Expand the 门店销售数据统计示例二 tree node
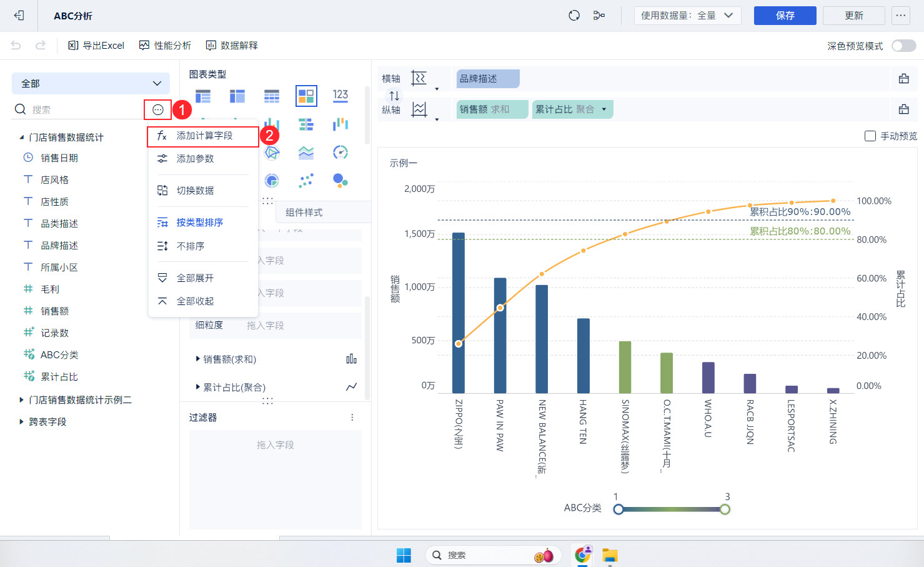The width and height of the screenshot is (924, 567). pyautogui.click(x=22, y=399)
